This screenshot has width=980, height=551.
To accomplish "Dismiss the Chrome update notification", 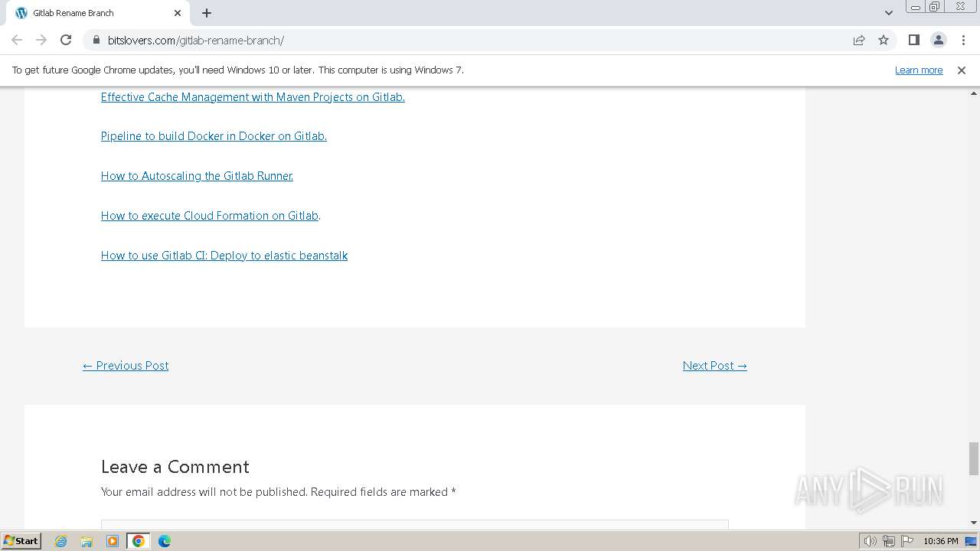I will pos(962,70).
